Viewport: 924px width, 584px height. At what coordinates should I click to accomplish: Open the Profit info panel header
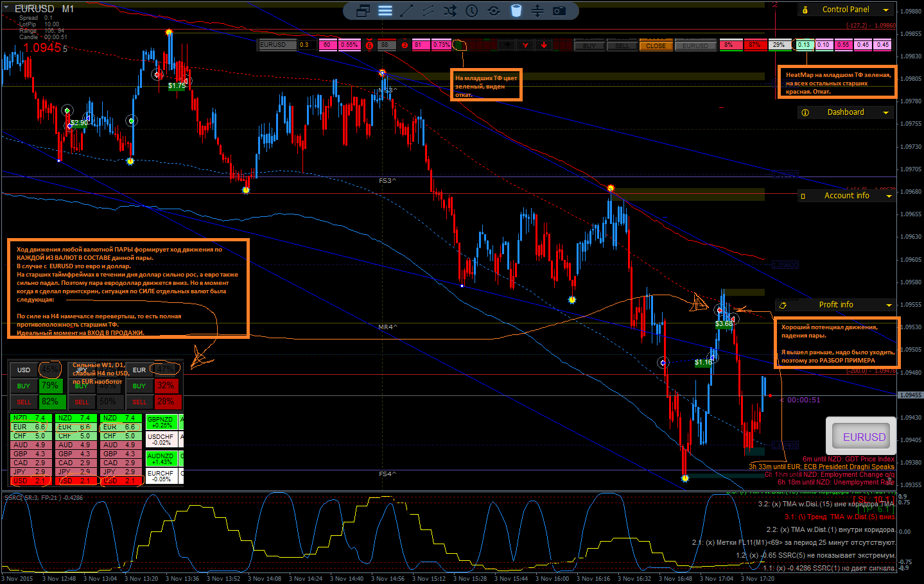tap(835, 305)
